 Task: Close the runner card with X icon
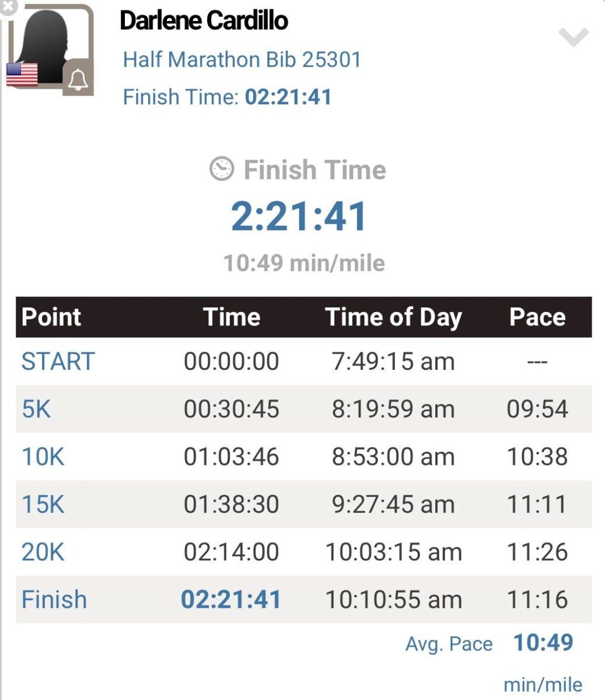tap(9, 8)
